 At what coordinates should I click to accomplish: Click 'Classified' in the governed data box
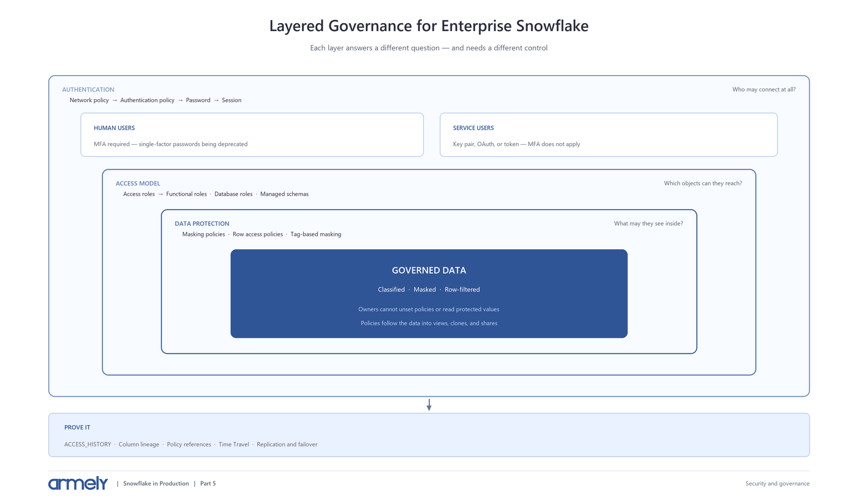(391, 290)
